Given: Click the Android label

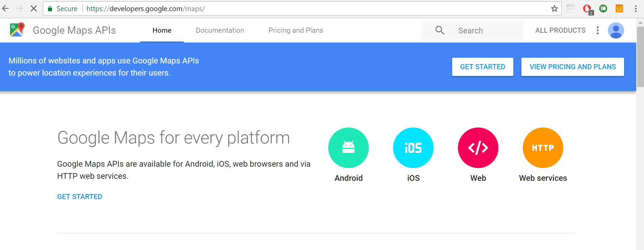Looking at the screenshot, I should tap(349, 178).
